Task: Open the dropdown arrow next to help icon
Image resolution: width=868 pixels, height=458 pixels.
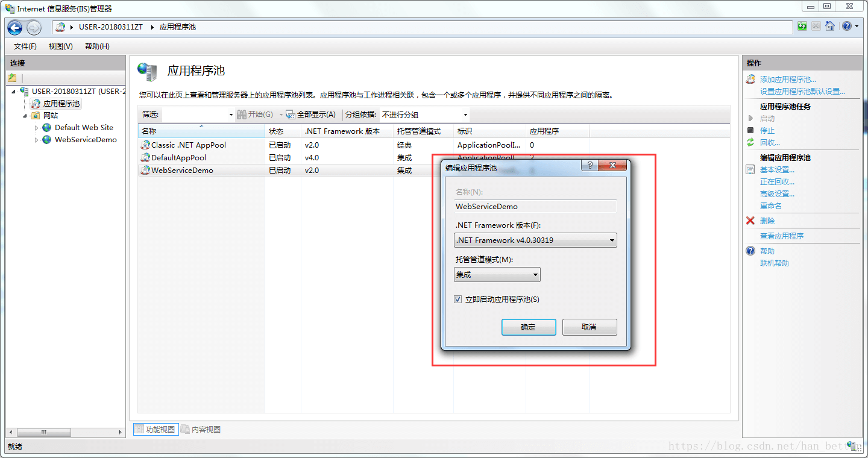Action: tap(857, 27)
